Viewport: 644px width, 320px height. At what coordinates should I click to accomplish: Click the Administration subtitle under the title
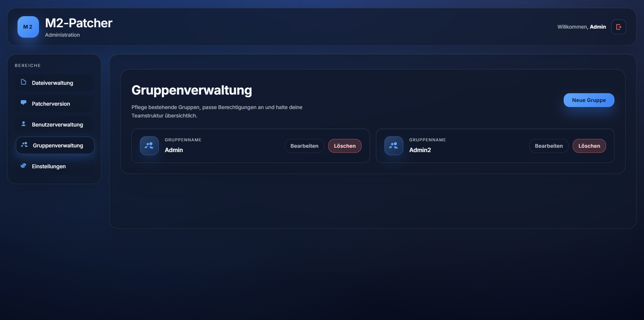pos(63,35)
